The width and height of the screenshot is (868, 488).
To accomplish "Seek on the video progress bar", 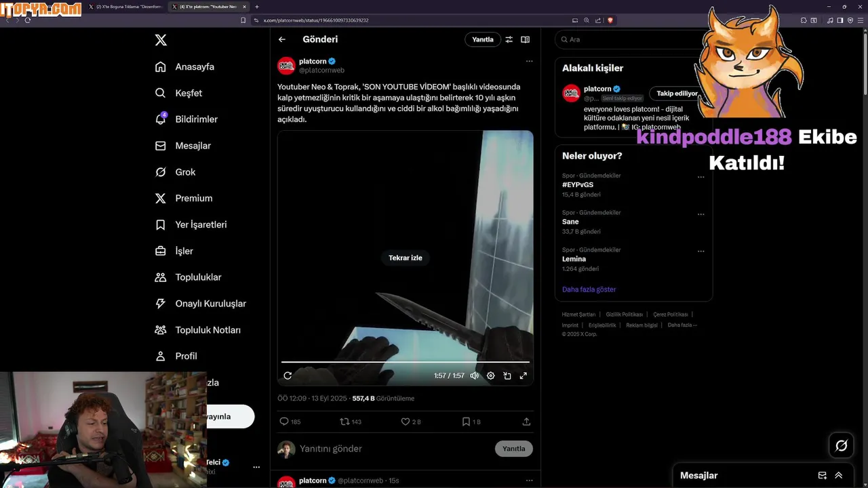I will click(406, 362).
